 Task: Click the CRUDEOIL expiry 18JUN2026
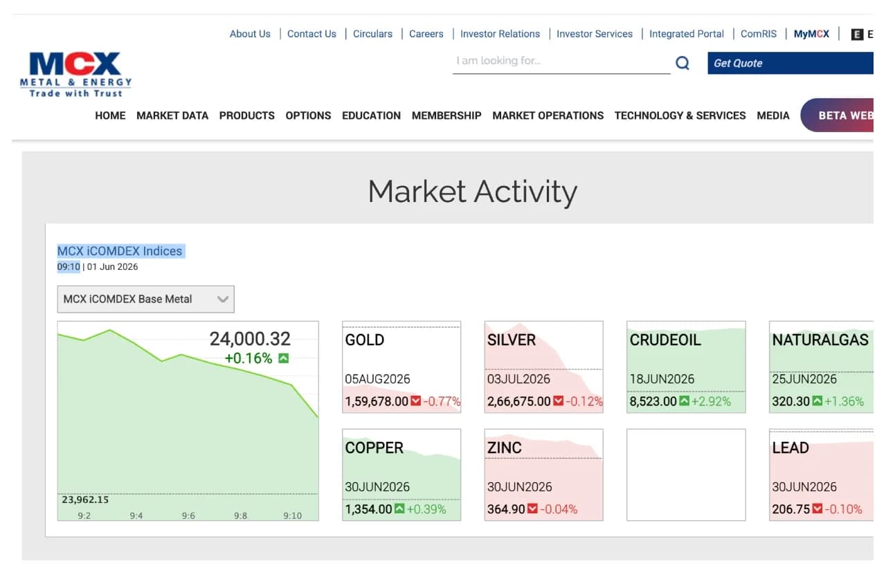tap(662, 379)
